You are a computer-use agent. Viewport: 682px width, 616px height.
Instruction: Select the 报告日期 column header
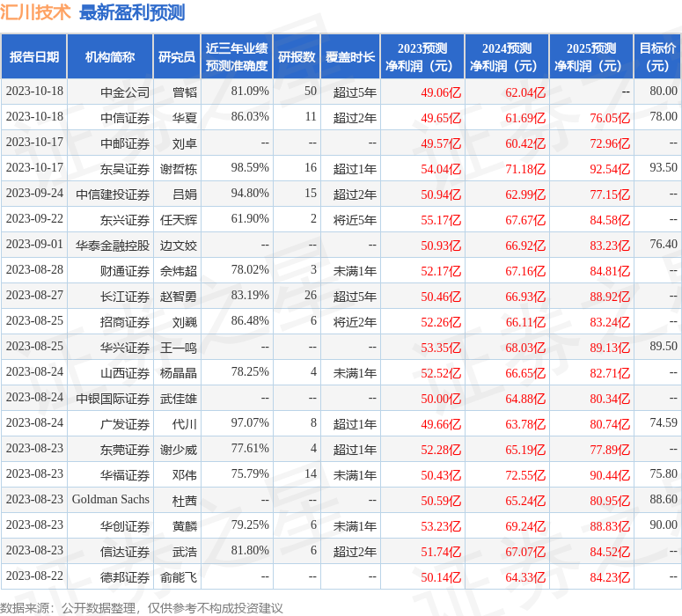34,57
